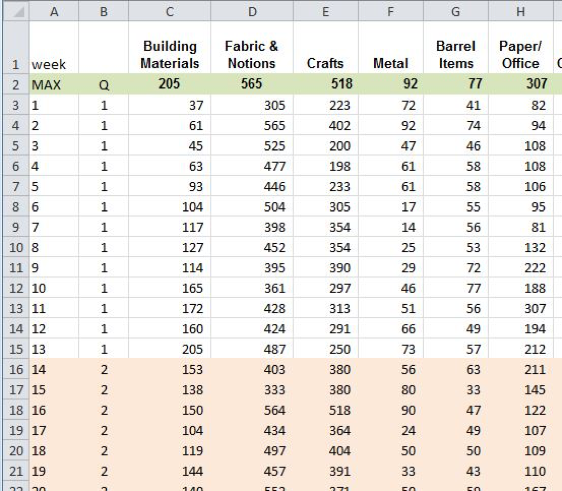Select column F header
Viewport: 562px width, 491px height.
pos(391,11)
